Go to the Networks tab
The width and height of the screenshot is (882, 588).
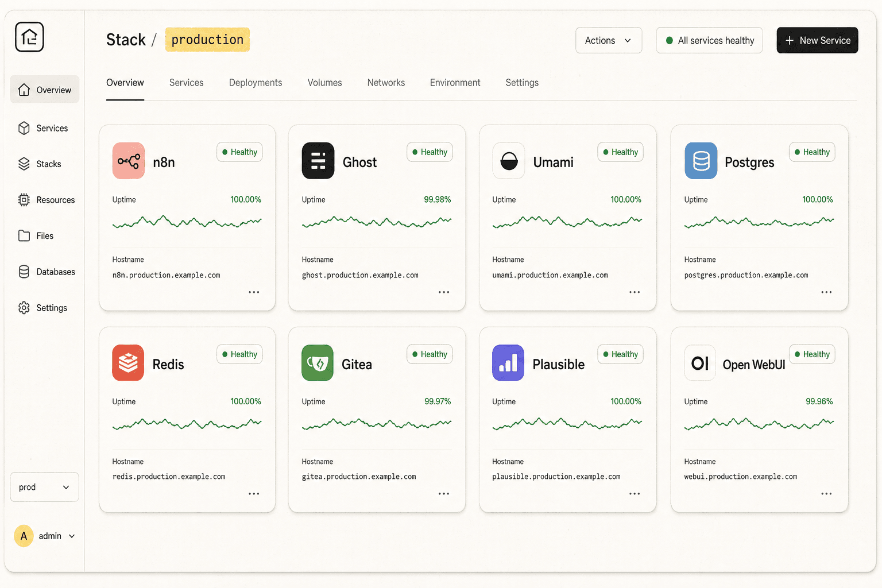click(x=386, y=83)
